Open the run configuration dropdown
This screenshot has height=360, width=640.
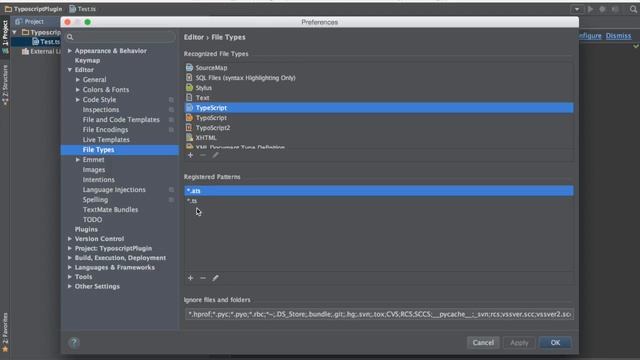click(x=577, y=9)
